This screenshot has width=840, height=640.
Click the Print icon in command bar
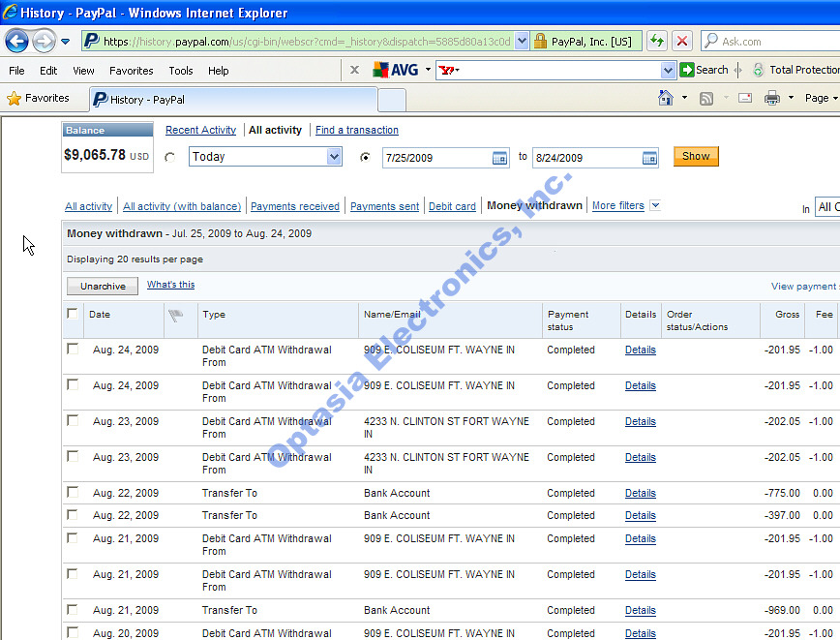[771, 98]
